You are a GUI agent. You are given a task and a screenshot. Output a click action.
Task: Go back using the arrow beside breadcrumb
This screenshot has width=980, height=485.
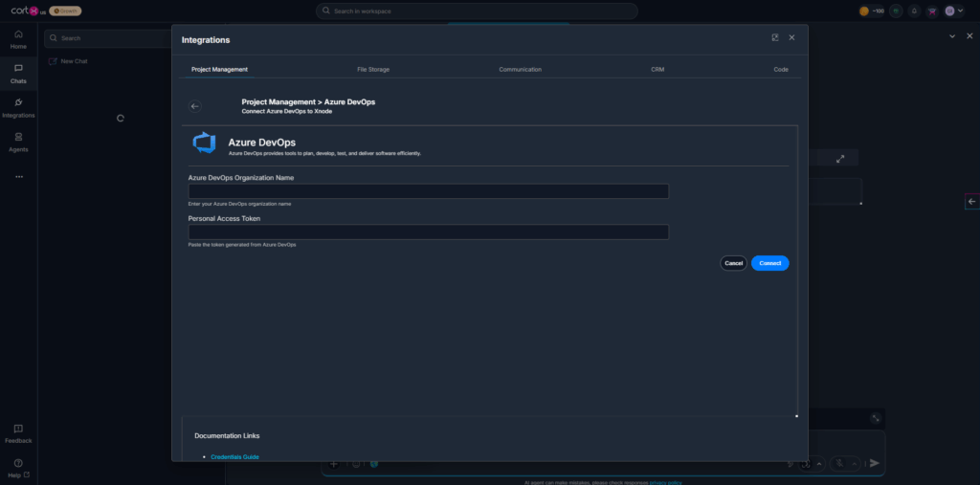click(x=195, y=106)
